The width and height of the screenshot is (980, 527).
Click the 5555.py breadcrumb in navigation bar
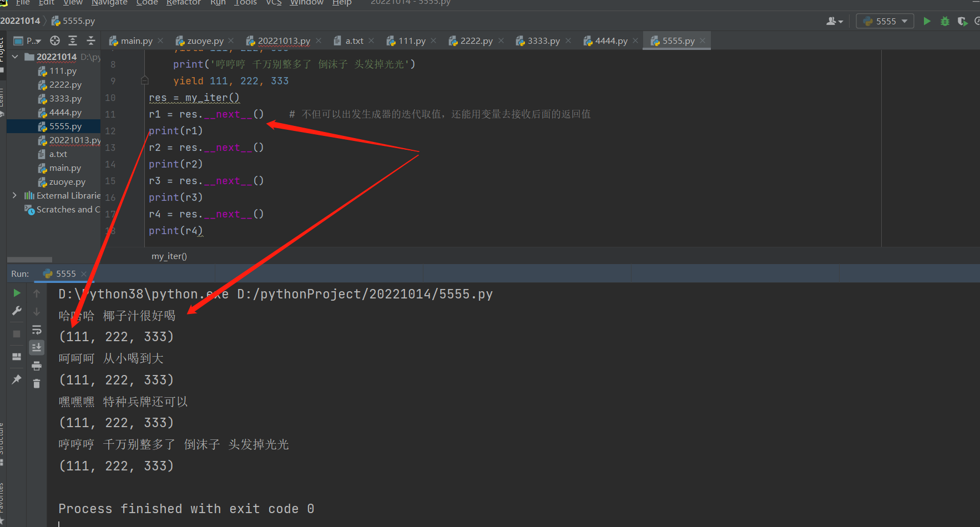tap(73, 21)
